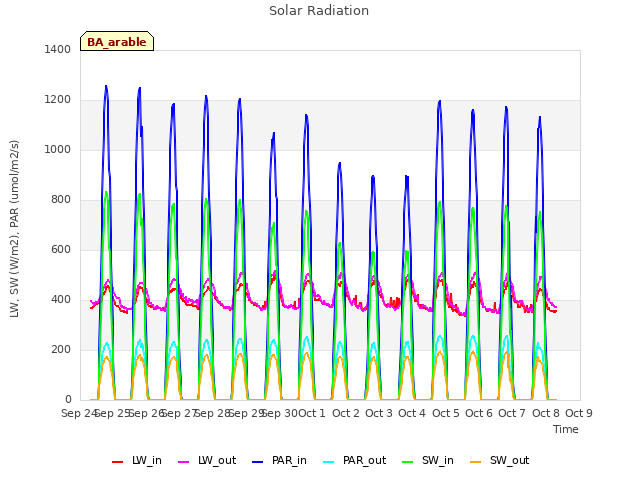Click the Oct 7 date tick label
Viewport: 640px width, 480px height.
[512, 413]
